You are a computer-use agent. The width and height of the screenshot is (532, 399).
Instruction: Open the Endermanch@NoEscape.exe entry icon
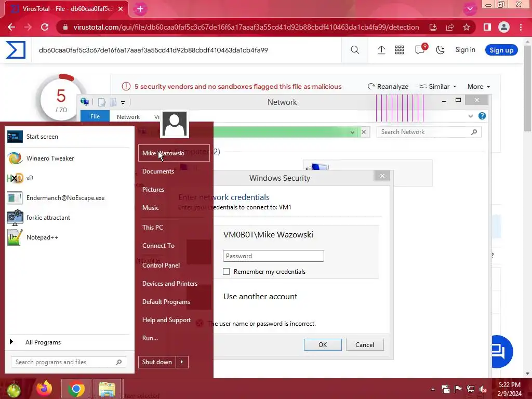tap(15, 198)
